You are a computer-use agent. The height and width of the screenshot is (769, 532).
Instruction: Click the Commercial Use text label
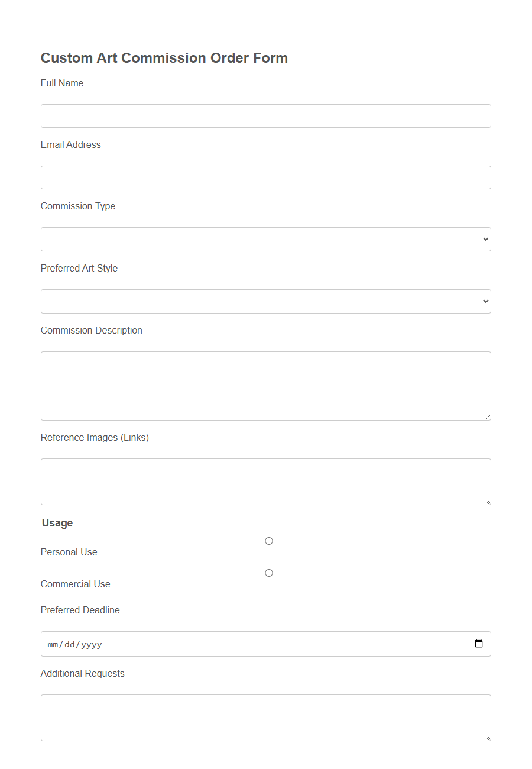[75, 584]
